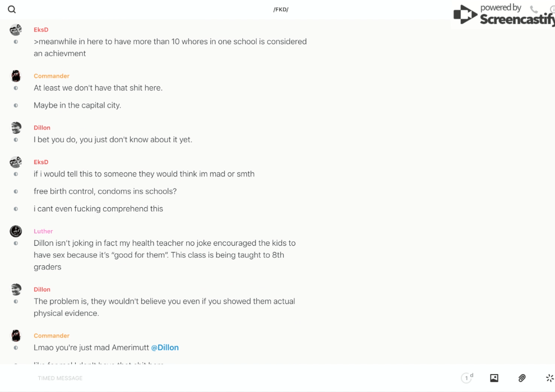Select EksD's name above the ">meanwhile" message
Viewport: 555px width, 392px height.
point(41,30)
